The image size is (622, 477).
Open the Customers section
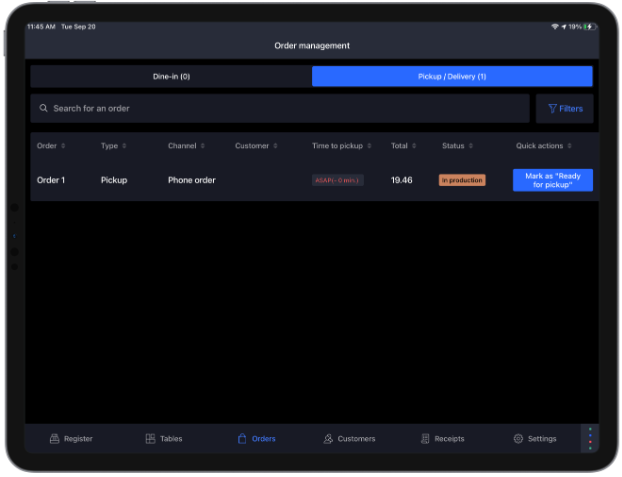coord(349,438)
